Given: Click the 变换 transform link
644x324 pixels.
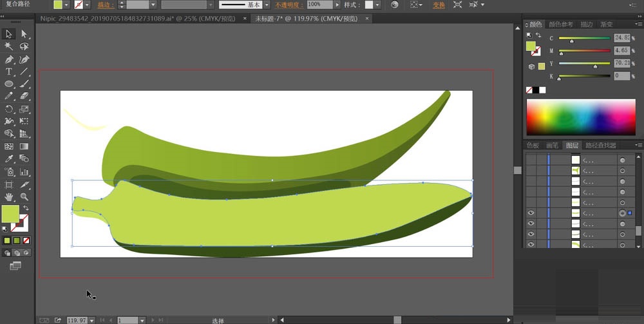Looking at the screenshot, I should pyautogui.click(x=439, y=5).
